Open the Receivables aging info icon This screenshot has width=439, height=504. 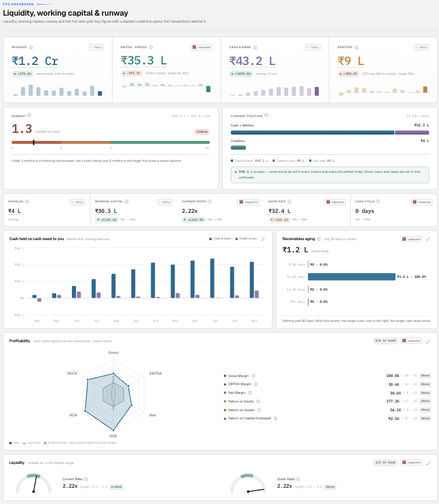(x=319, y=239)
